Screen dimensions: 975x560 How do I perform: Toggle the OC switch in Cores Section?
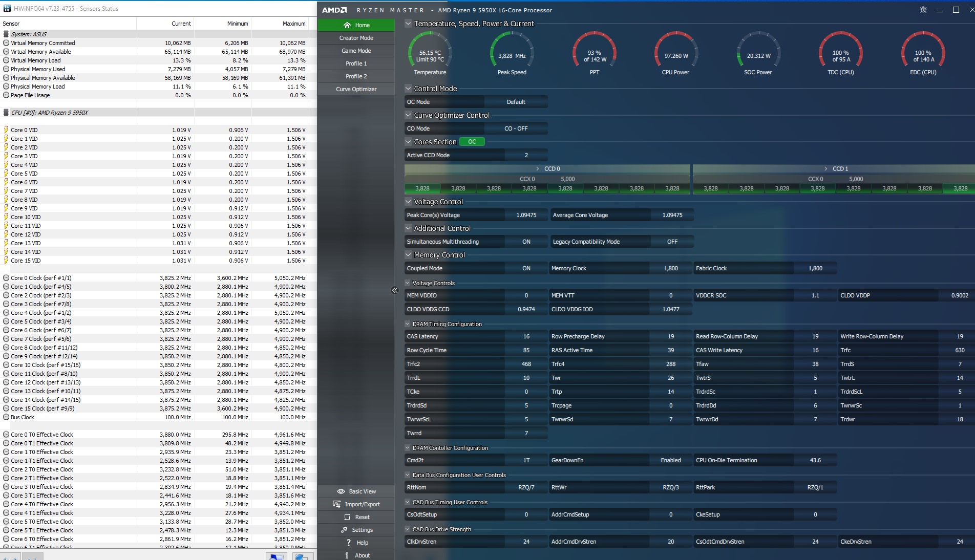tap(472, 142)
